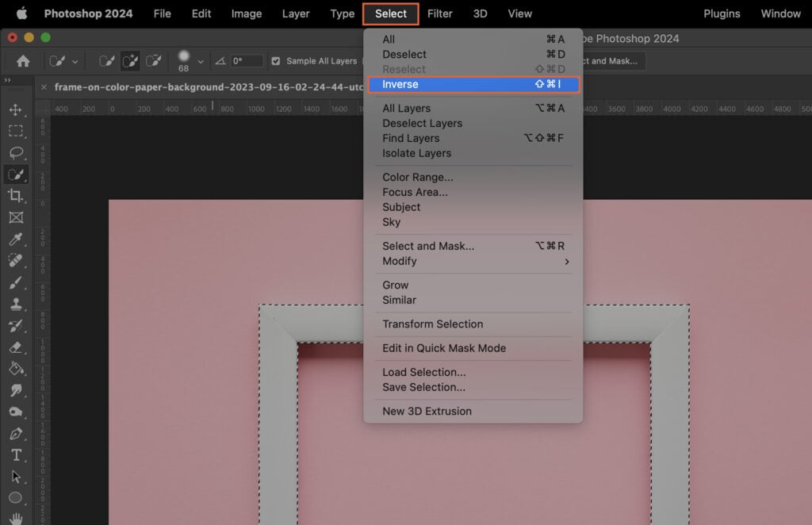Select the Move tool
The height and width of the screenshot is (525, 812).
coord(17,111)
